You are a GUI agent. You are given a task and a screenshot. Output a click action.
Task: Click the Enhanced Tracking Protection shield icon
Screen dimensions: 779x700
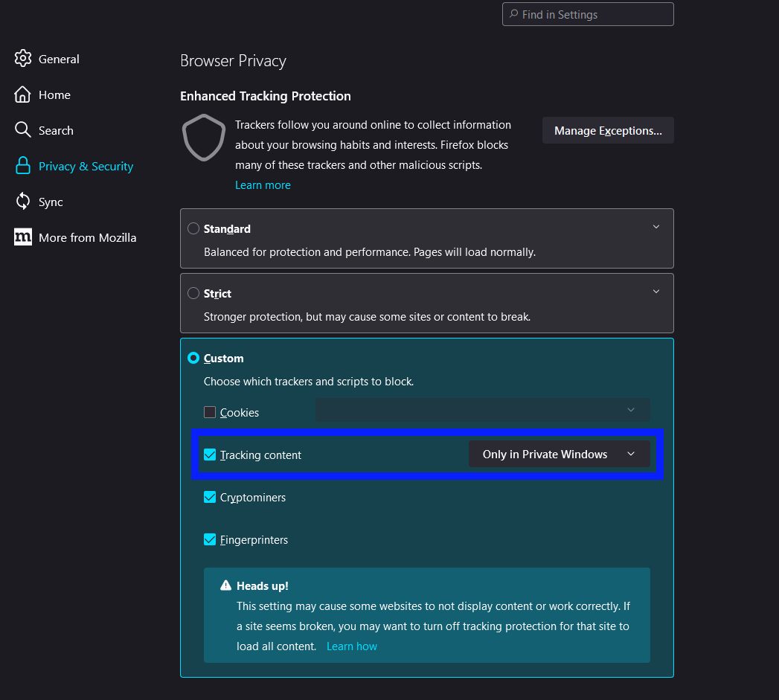204,138
